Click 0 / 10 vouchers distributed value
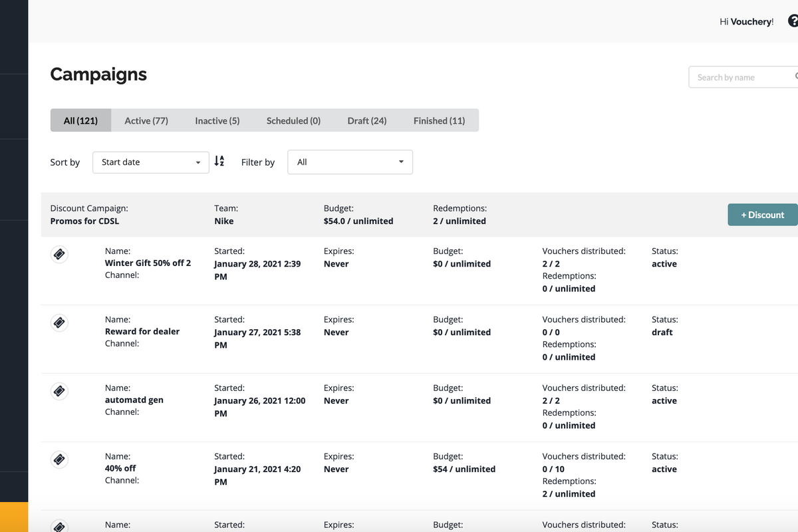Image resolution: width=798 pixels, height=532 pixels. click(x=553, y=469)
